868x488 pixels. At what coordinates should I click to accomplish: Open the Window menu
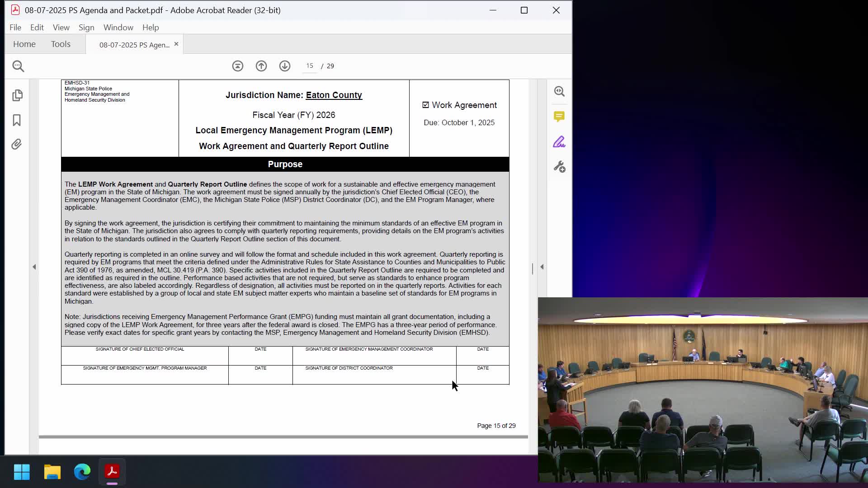coord(118,28)
